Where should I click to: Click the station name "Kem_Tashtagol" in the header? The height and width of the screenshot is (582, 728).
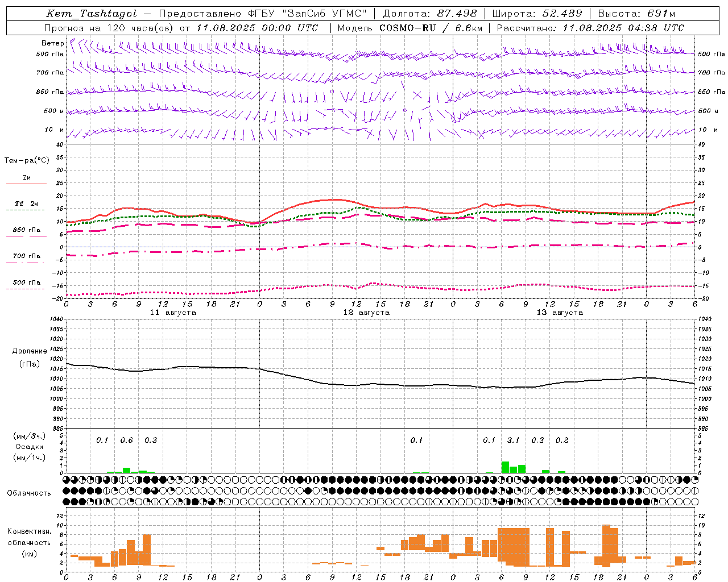[92, 14]
